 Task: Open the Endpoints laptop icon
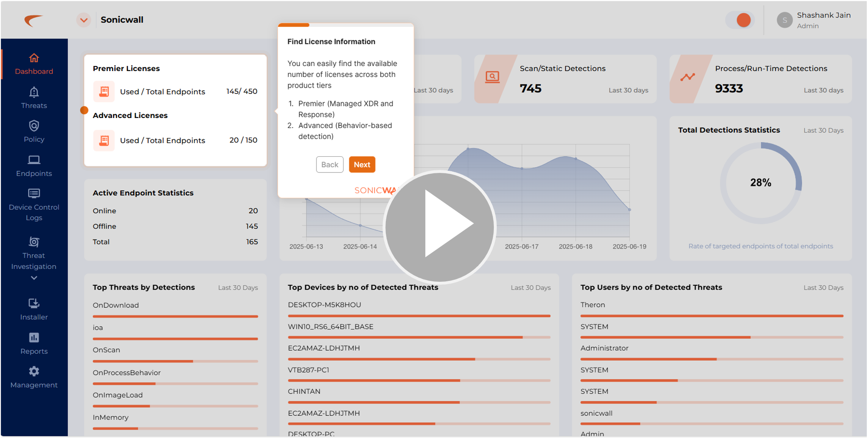tap(34, 160)
